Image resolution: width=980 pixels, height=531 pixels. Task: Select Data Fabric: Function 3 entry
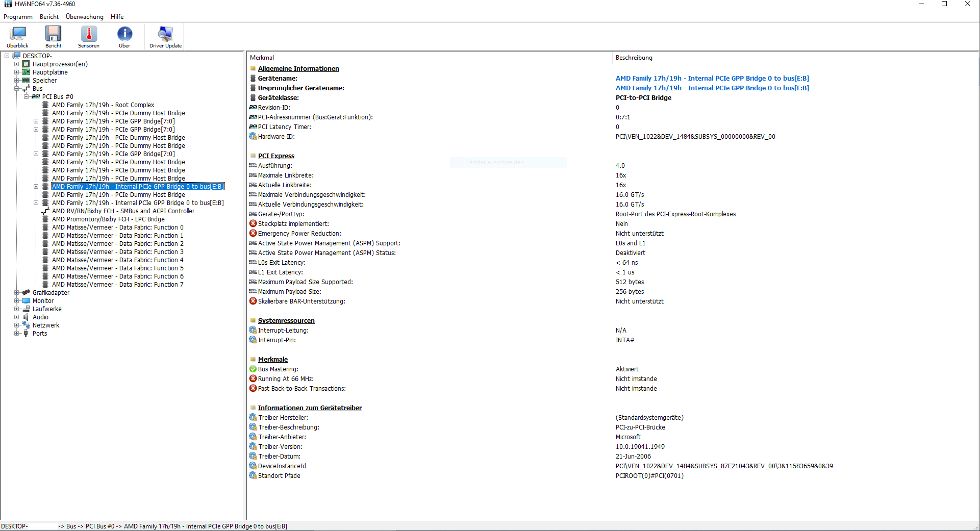coord(117,252)
